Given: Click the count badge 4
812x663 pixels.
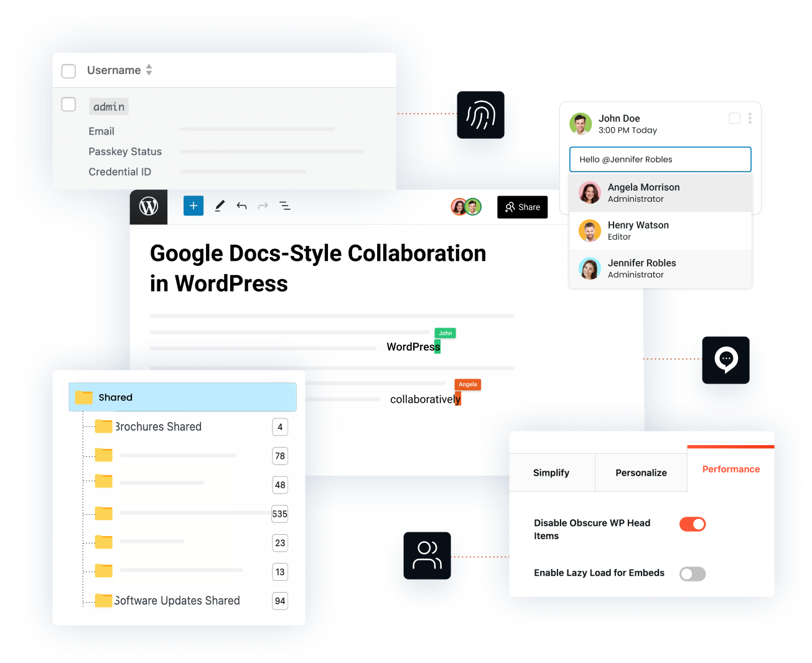Looking at the screenshot, I should [x=280, y=427].
